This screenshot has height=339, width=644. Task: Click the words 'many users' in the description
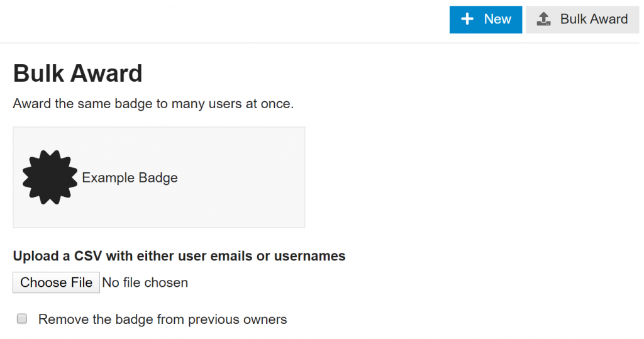click(202, 104)
